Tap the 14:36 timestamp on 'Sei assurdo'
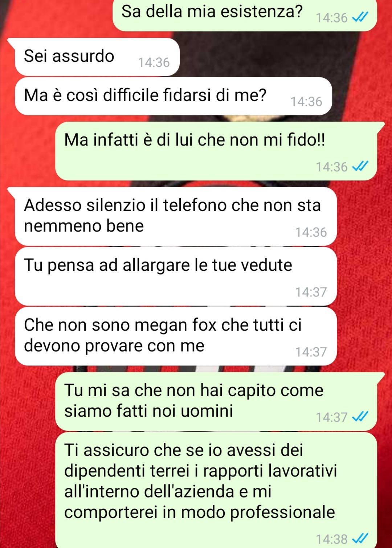The width and height of the screenshot is (392, 548). pos(154,62)
